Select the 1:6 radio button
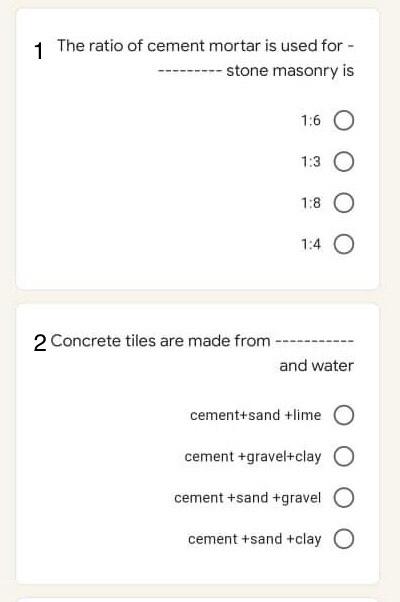 tap(344, 121)
